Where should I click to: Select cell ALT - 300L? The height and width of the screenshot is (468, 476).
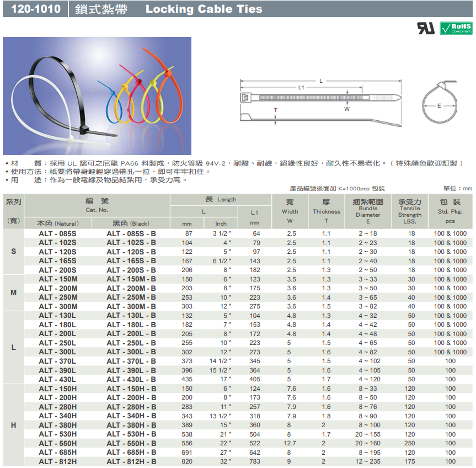pos(57,352)
